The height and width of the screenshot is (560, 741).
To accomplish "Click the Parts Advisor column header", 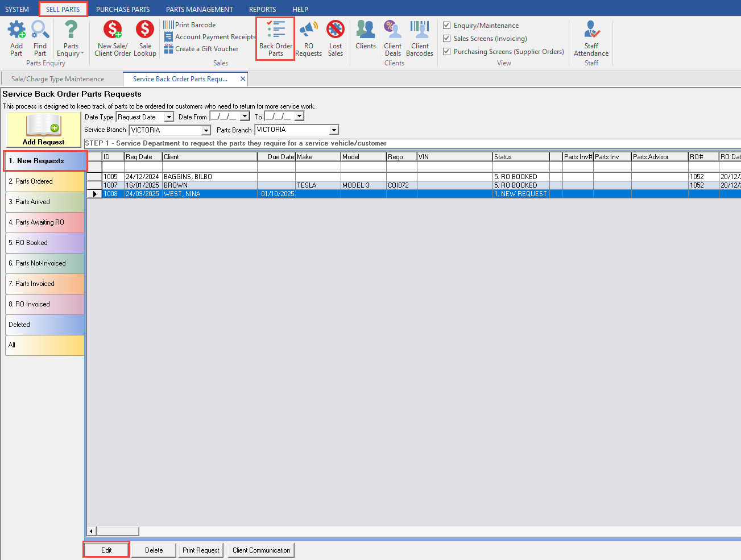I will 660,157.
